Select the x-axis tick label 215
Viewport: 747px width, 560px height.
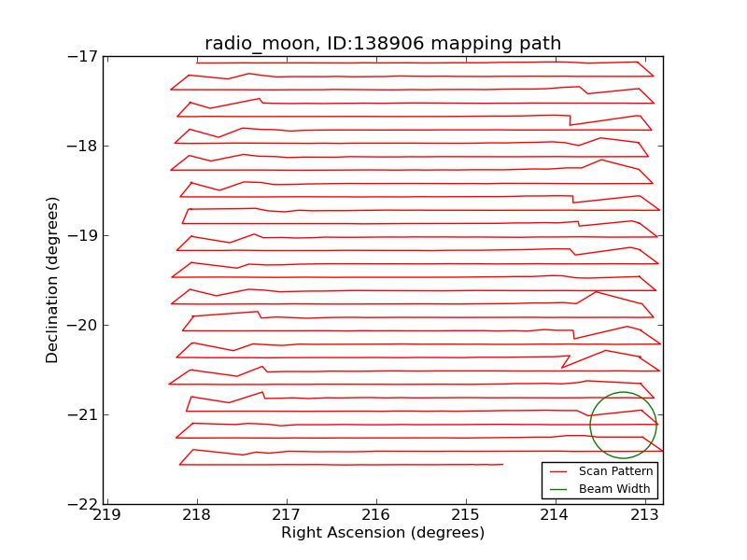(x=466, y=515)
